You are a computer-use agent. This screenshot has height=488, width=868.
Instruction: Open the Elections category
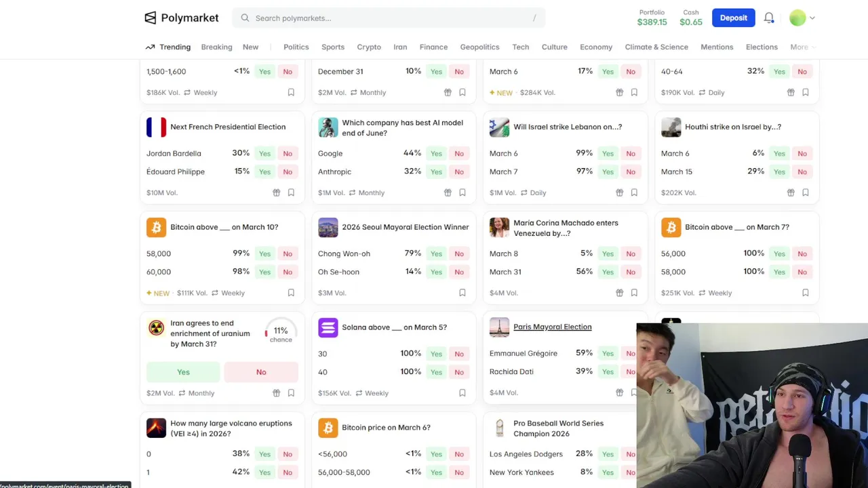pyautogui.click(x=762, y=47)
